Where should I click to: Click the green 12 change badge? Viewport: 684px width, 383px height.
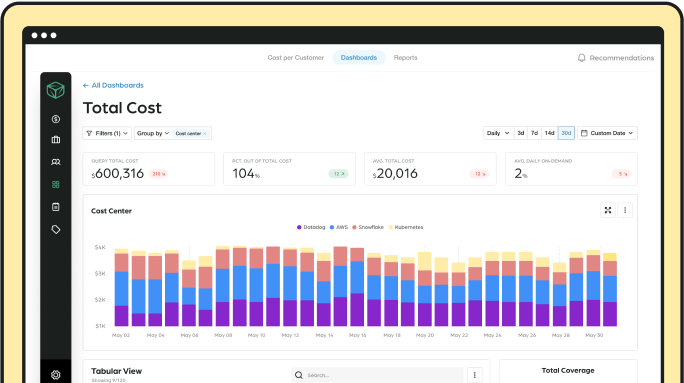[339, 174]
